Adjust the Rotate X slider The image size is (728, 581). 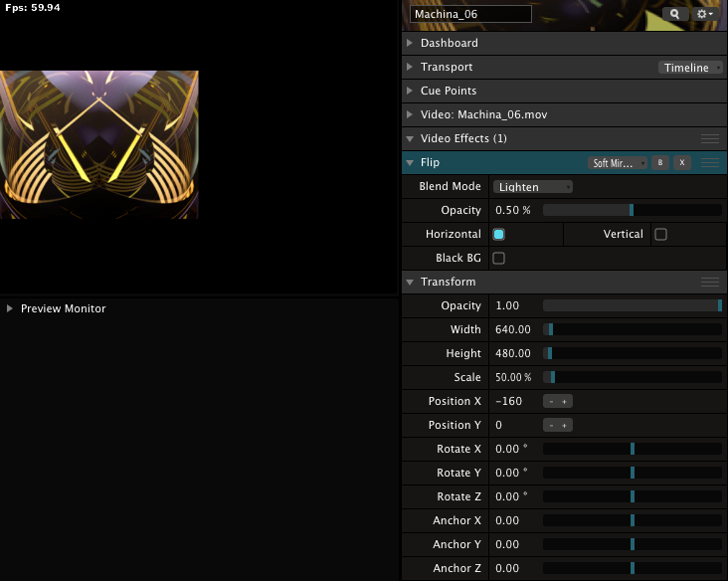coord(632,449)
